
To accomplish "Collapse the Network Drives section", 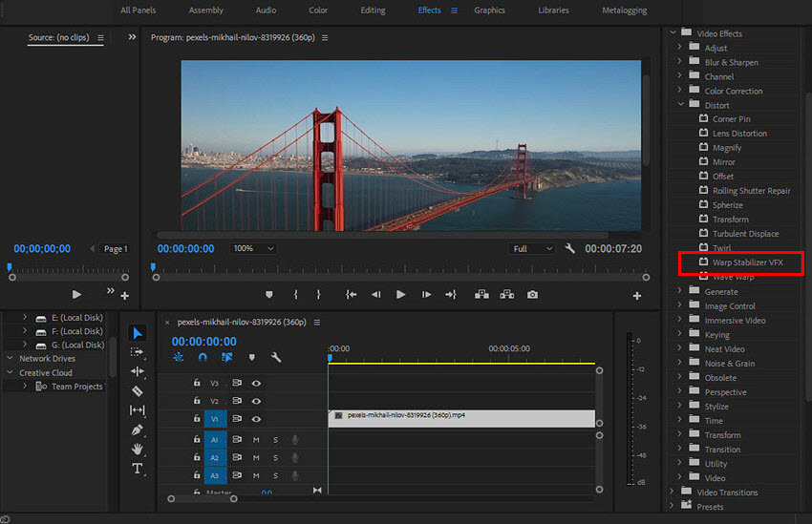I will [10, 358].
